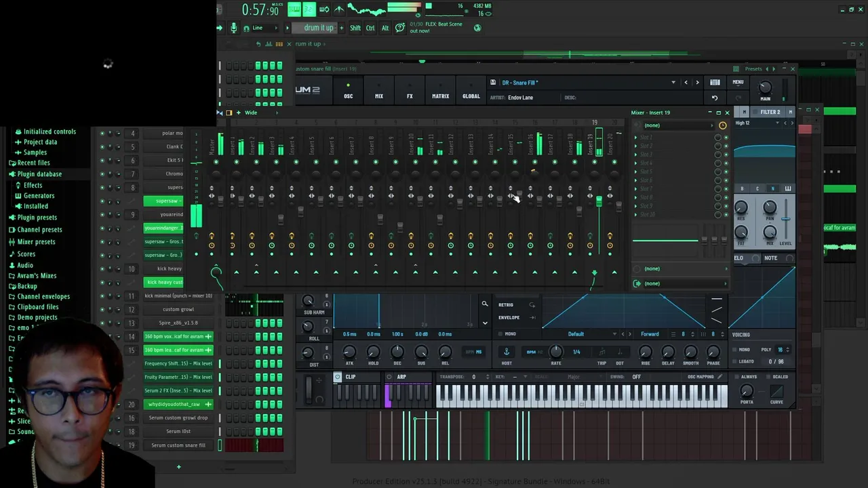Click the magnifier zoom icon on envelope
The image size is (868, 488).
484,304
